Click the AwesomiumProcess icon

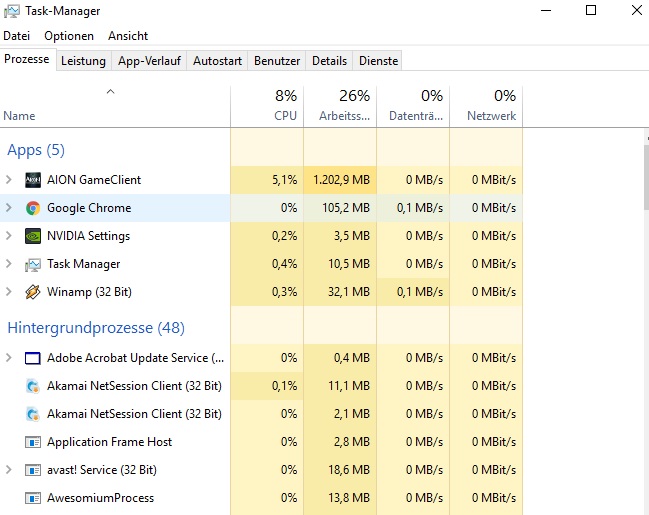coord(33,498)
